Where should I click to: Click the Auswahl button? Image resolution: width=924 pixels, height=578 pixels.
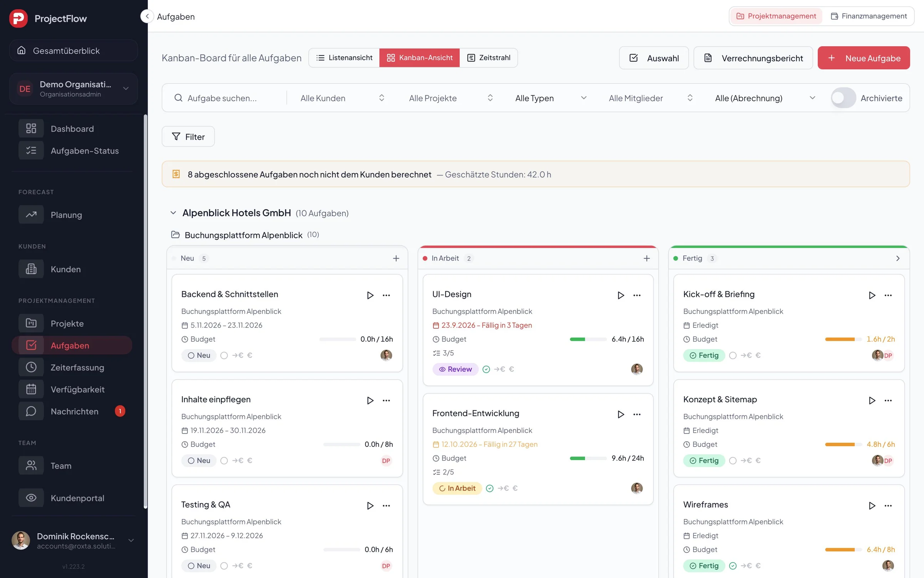pyautogui.click(x=654, y=58)
